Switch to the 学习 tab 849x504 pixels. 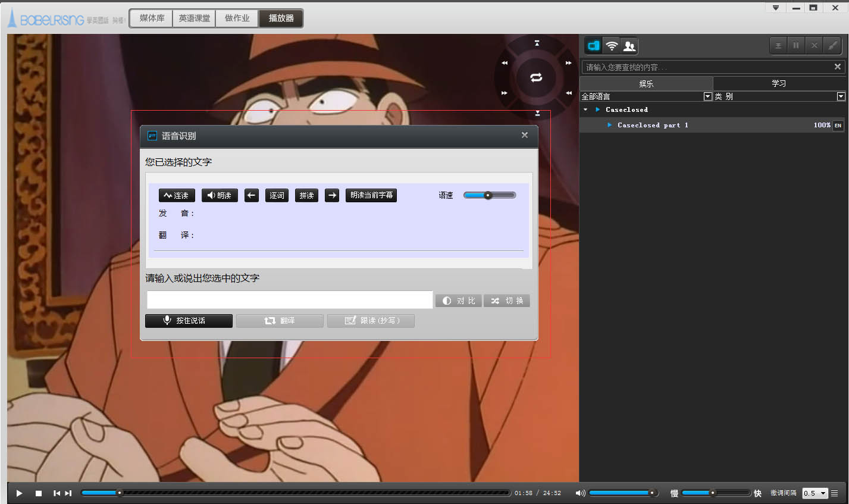coord(779,83)
